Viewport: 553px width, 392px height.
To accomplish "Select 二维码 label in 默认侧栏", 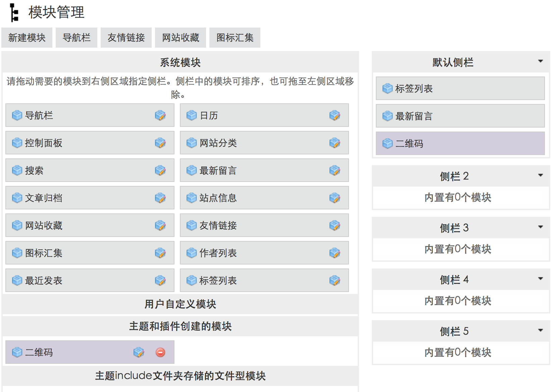I will pyautogui.click(x=409, y=144).
